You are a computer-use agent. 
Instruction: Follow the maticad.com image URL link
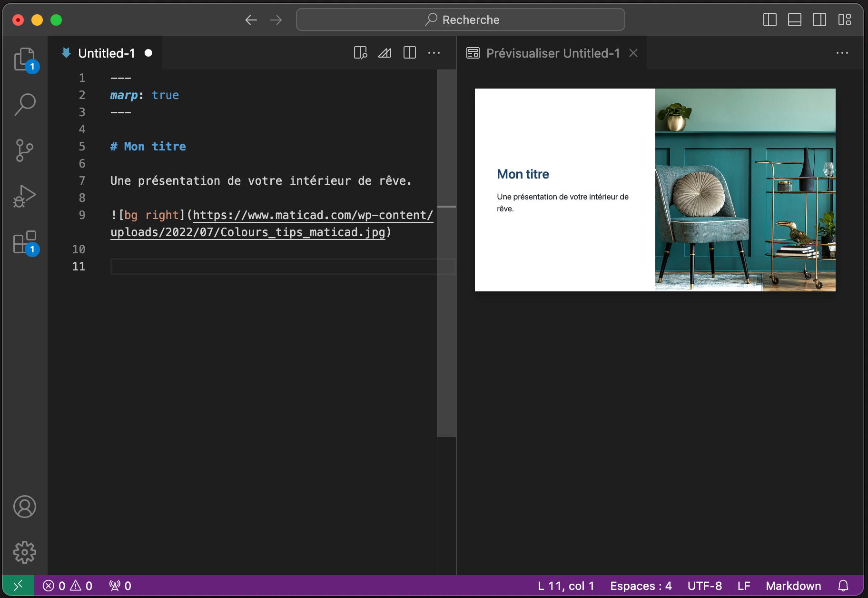pyautogui.click(x=272, y=224)
